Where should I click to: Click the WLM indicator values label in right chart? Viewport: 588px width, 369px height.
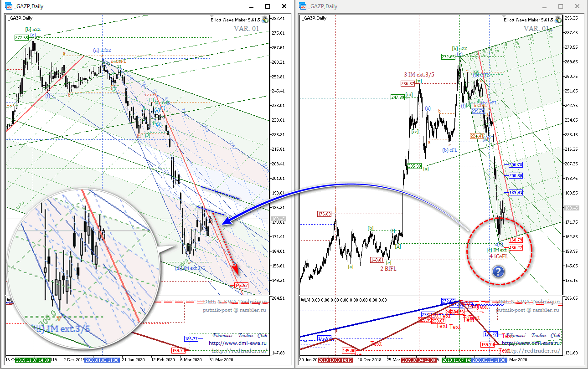tap(344, 300)
